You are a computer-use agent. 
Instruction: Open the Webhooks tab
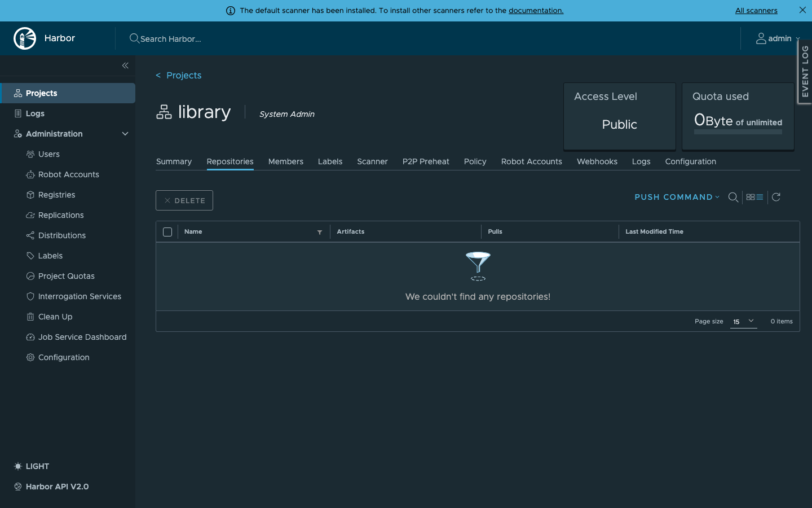597,161
